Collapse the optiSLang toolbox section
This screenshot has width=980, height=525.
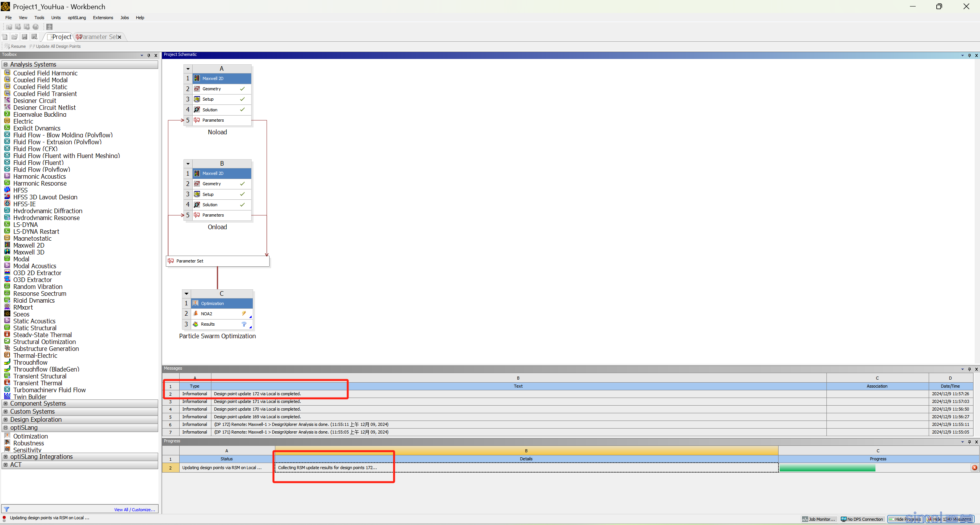pyautogui.click(x=6, y=428)
